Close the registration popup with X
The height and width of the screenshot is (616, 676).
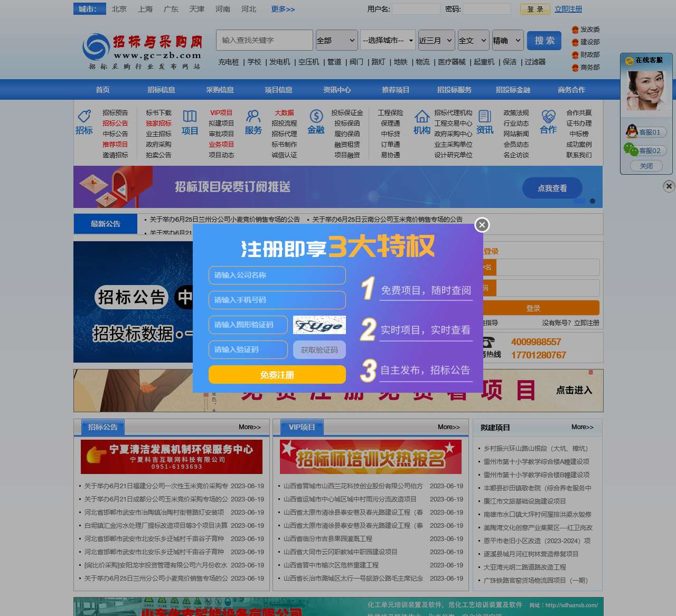pos(482,225)
